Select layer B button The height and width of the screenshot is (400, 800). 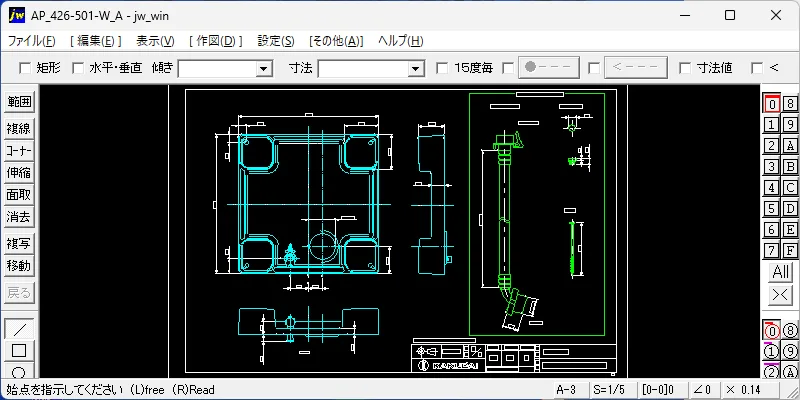[x=790, y=166]
